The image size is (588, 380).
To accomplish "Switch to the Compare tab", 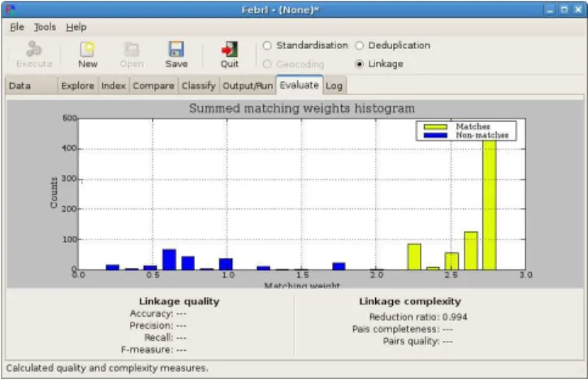I will pyautogui.click(x=153, y=86).
